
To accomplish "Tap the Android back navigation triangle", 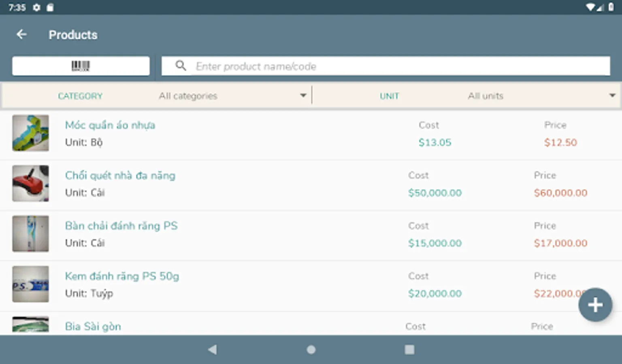I will coord(212,349).
